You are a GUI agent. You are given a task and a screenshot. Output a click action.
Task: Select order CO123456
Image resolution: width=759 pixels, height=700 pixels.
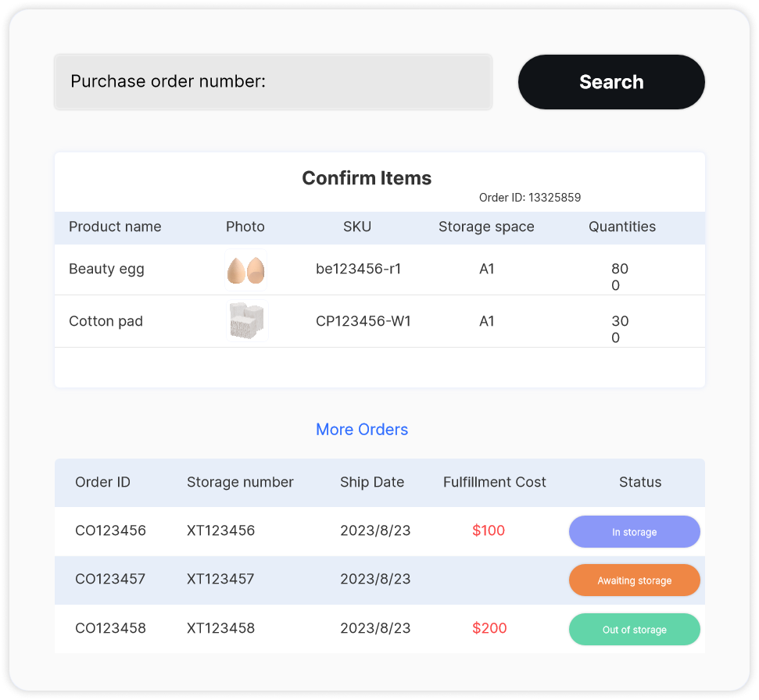tap(110, 530)
